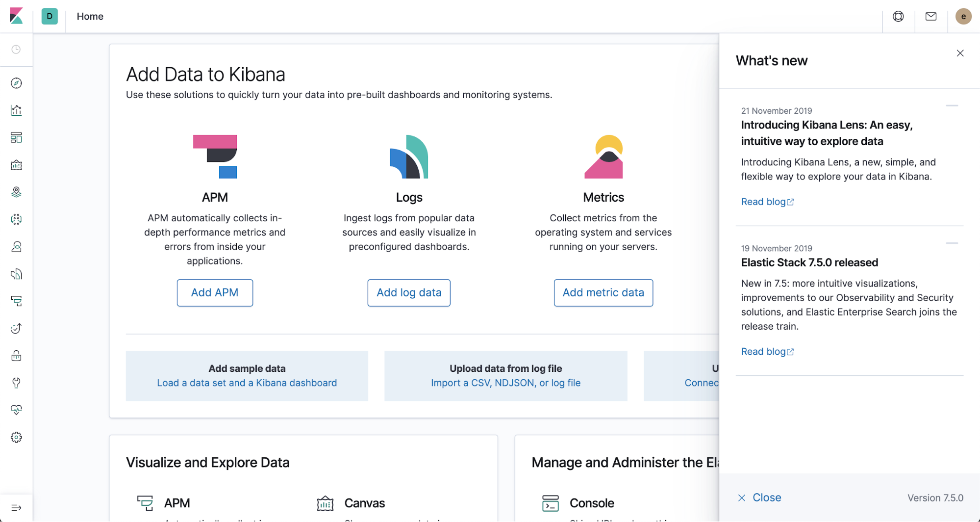980x522 pixels.
Task: Open the recently viewed clock menu
Action: 16,50
